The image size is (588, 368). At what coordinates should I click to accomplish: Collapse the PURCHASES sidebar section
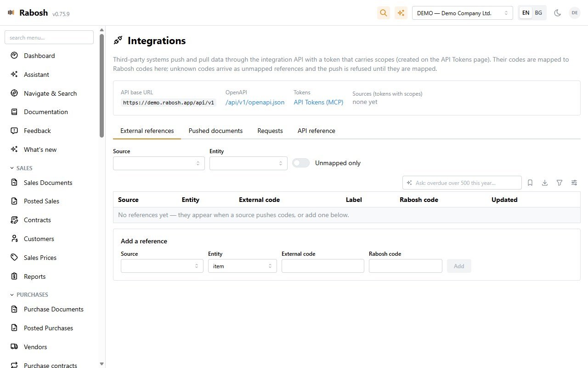pyautogui.click(x=29, y=294)
